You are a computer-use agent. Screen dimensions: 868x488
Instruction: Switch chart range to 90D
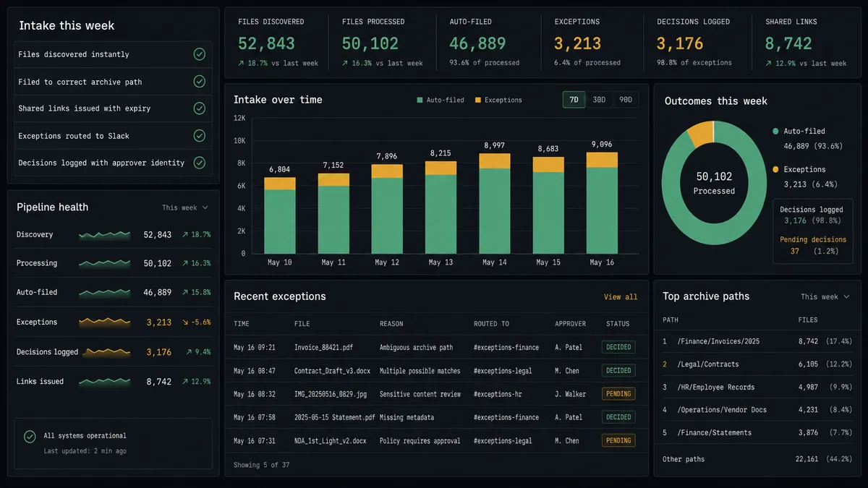coord(625,100)
